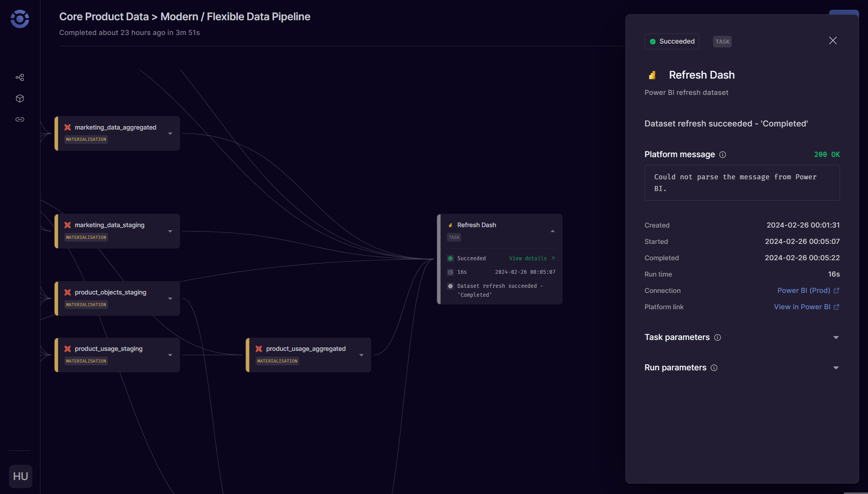Viewport: 868px width, 494px height.
Task: Open the Power BI (Prod) connection link
Action: [x=804, y=291]
